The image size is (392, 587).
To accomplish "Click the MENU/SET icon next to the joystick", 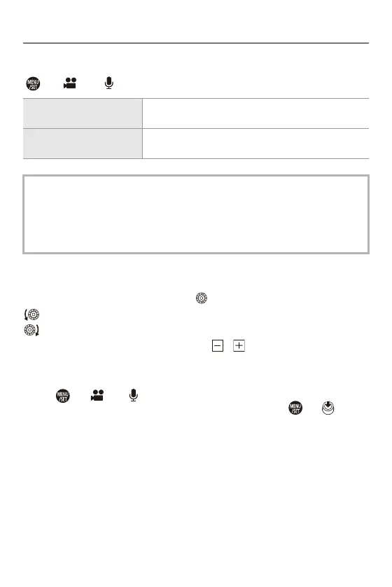I will pos(295,408).
